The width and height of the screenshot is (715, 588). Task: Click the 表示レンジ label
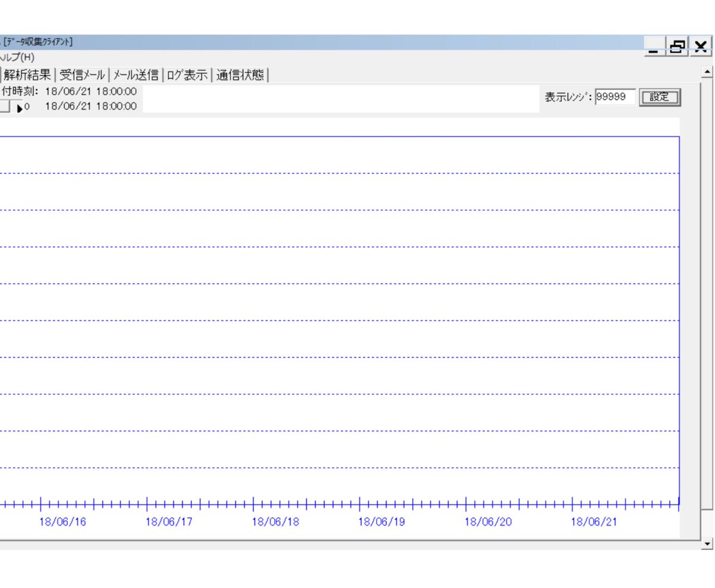pyautogui.click(x=568, y=97)
